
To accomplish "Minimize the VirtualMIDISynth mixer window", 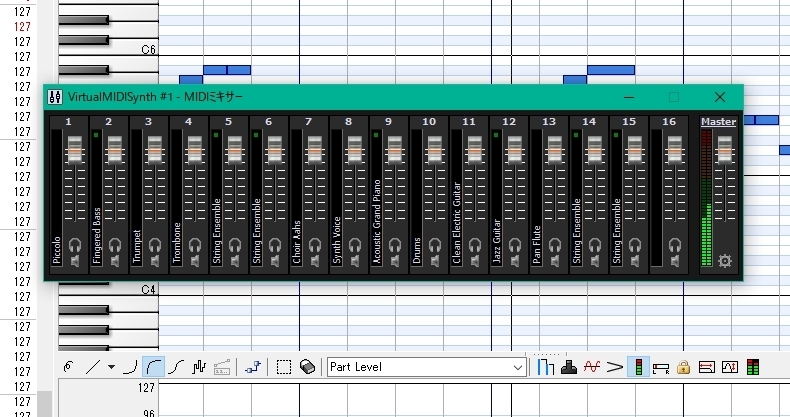I will (629, 97).
